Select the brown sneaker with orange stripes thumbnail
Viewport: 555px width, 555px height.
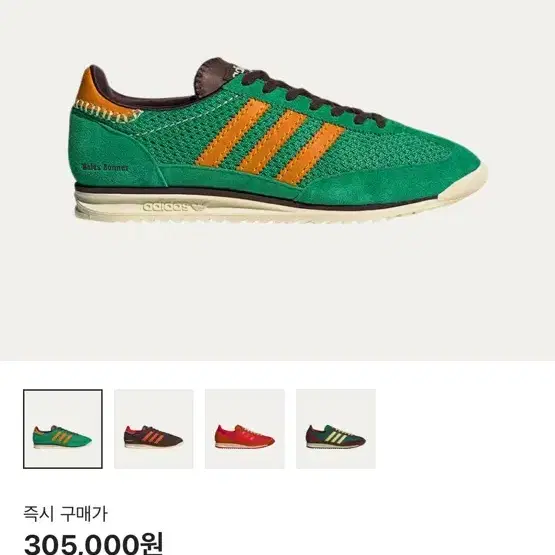[x=154, y=429]
